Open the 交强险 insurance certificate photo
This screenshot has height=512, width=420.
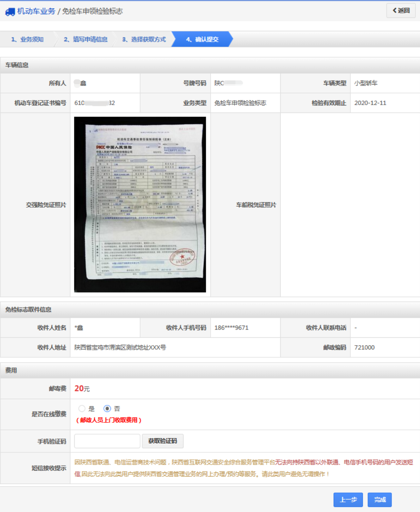click(140, 204)
